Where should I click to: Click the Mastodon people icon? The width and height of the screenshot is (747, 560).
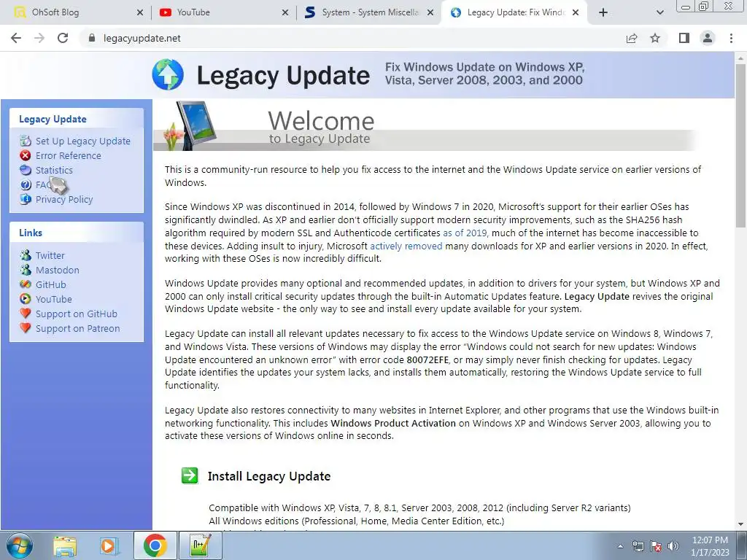[26, 270]
